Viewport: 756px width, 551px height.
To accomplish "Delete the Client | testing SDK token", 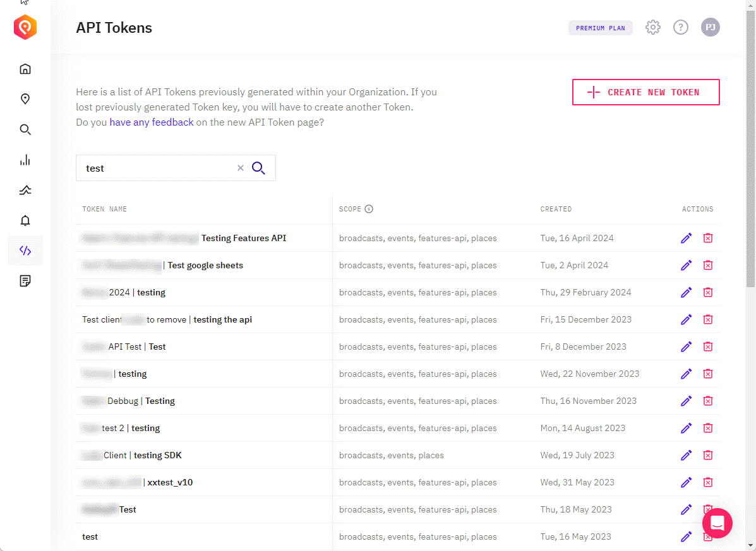I will [708, 455].
